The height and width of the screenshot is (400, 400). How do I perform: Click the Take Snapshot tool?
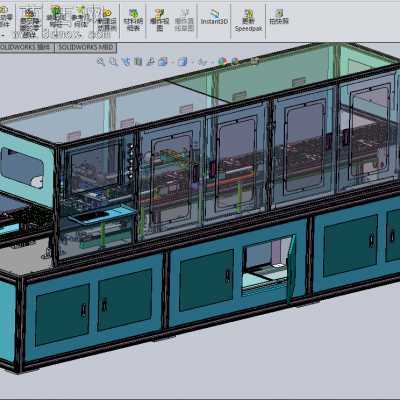[279, 17]
